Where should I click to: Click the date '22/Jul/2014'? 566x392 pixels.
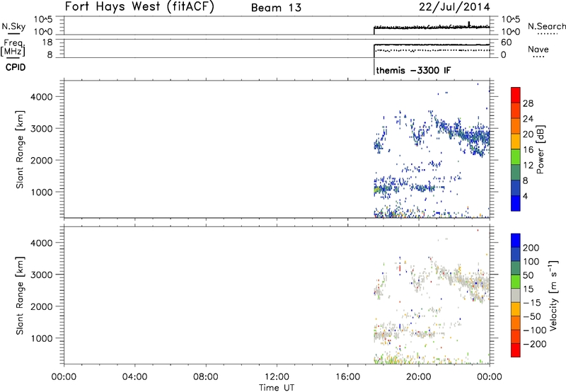pyautogui.click(x=454, y=7)
